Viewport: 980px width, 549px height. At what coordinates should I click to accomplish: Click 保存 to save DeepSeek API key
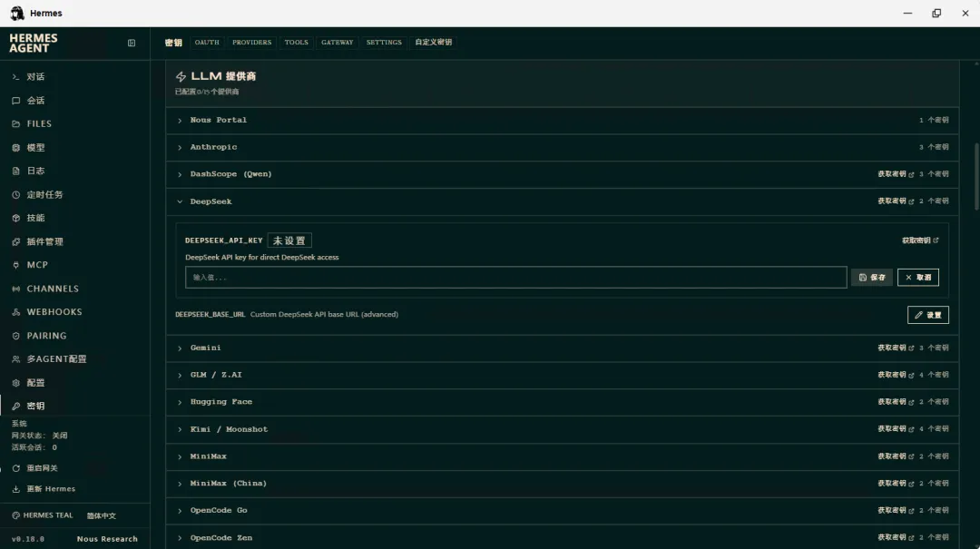[x=872, y=278]
